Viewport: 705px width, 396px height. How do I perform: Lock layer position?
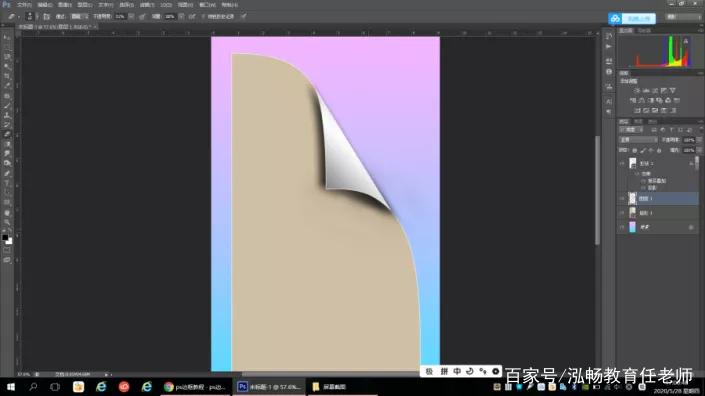point(651,151)
